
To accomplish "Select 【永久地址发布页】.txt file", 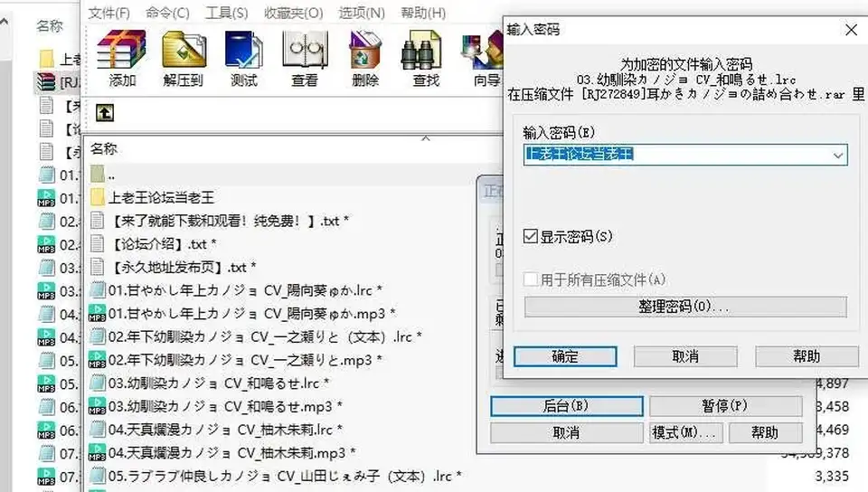I will tap(173, 268).
